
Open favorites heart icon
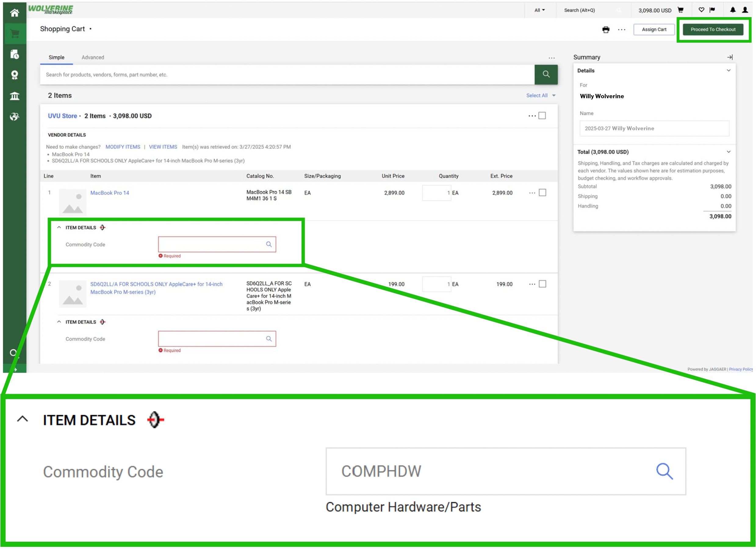701,10
